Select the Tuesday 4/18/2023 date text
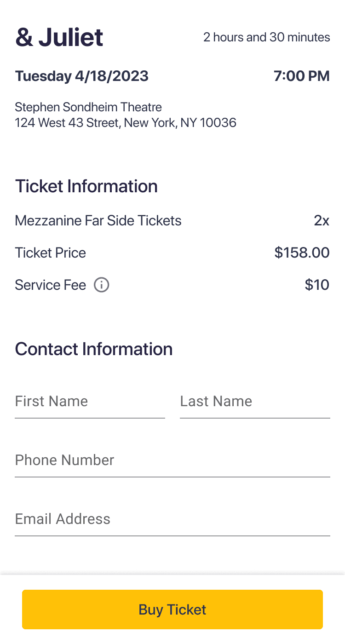The width and height of the screenshot is (345, 644). 82,76
